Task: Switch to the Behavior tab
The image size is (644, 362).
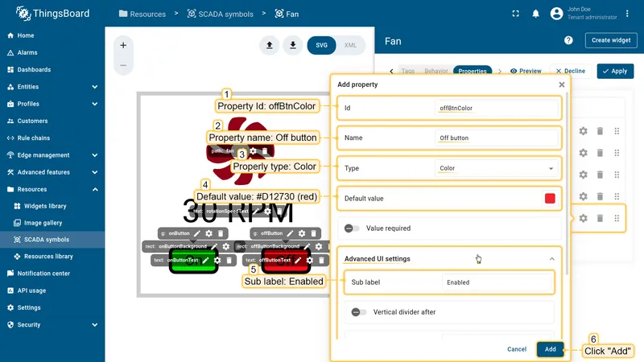Action: click(436, 71)
